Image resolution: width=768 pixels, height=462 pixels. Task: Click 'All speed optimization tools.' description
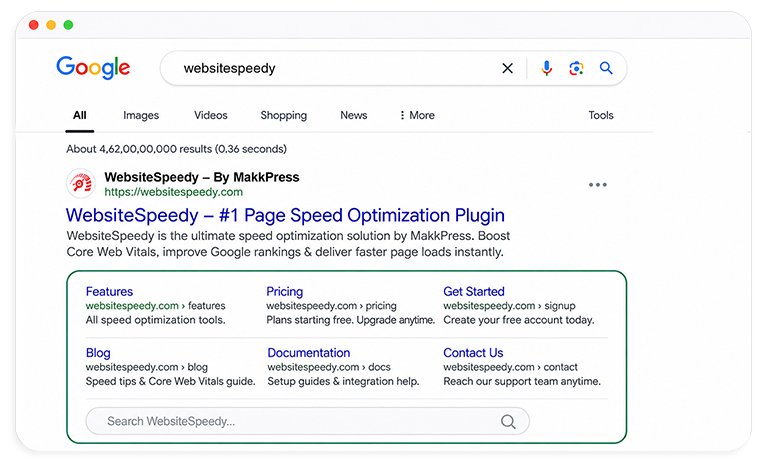(x=155, y=320)
